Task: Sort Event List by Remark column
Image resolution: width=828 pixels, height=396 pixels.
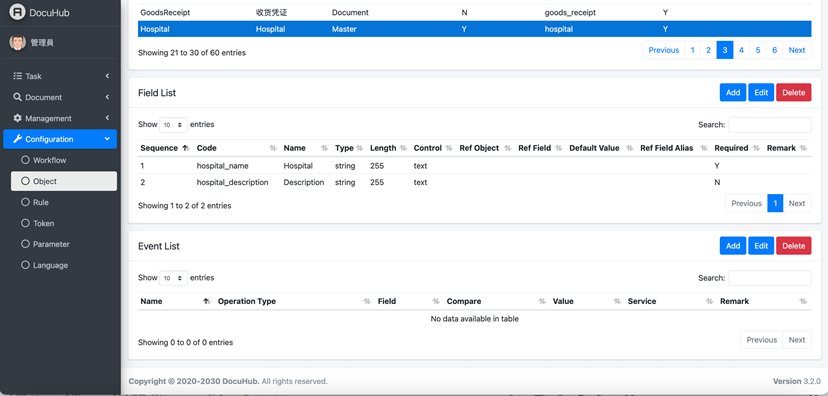Action: click(x=764, y=301)
